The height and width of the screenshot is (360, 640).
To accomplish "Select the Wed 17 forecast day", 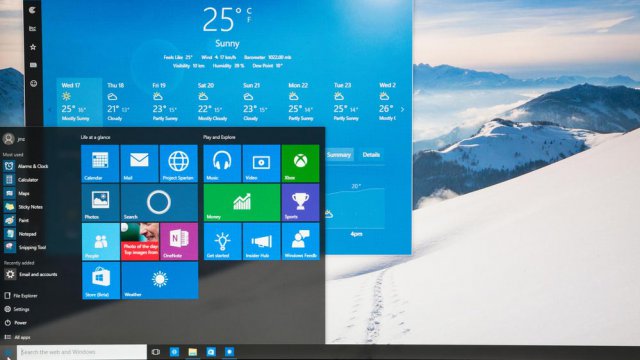I will pyautogui.click(x=79, y=102).
